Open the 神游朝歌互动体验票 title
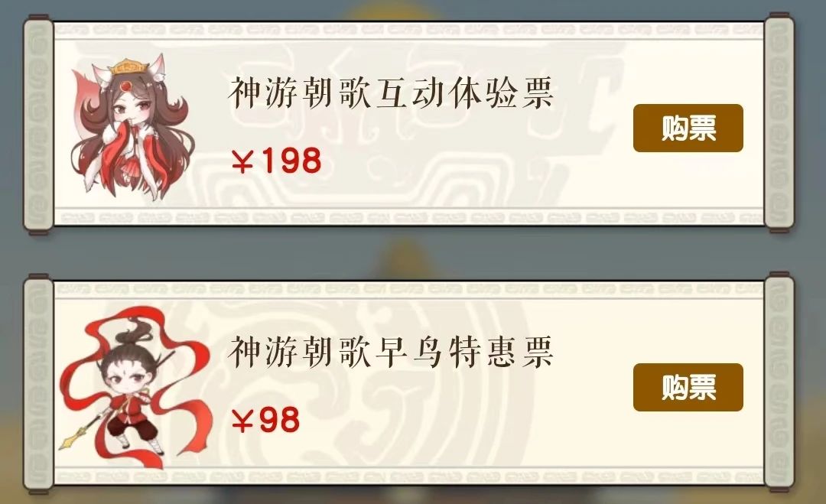Screen dimensions: 826x504 click(x=390, y=93)
